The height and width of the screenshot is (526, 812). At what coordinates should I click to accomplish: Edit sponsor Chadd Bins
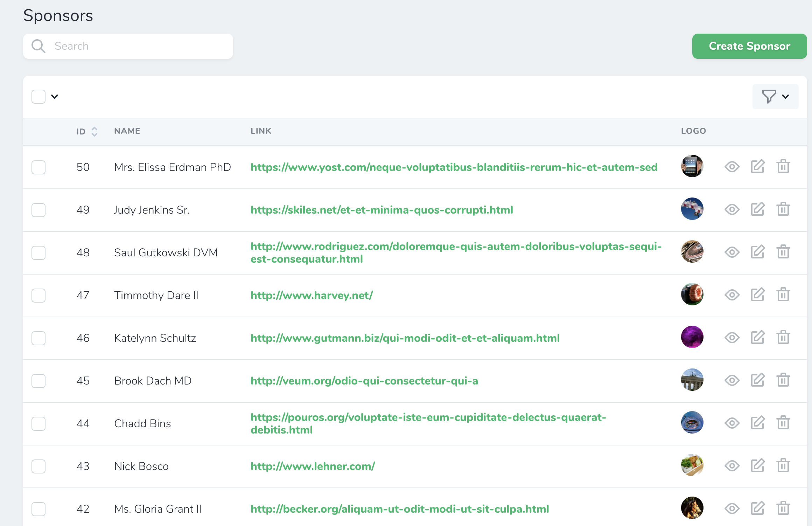click(x=758, y=423)
